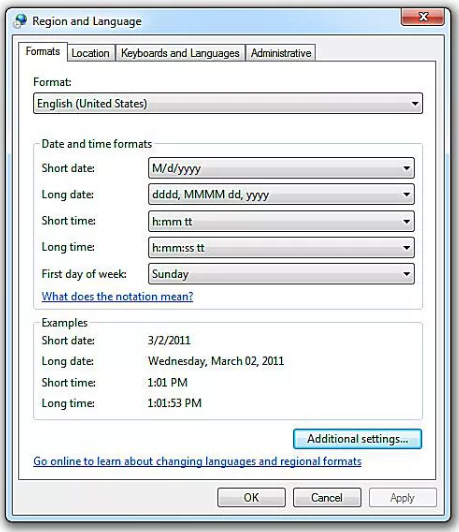The width and height of the screenshot is (459, 532).
Task: Follow the 'Go online to learn' link
Action: point(197,461)
